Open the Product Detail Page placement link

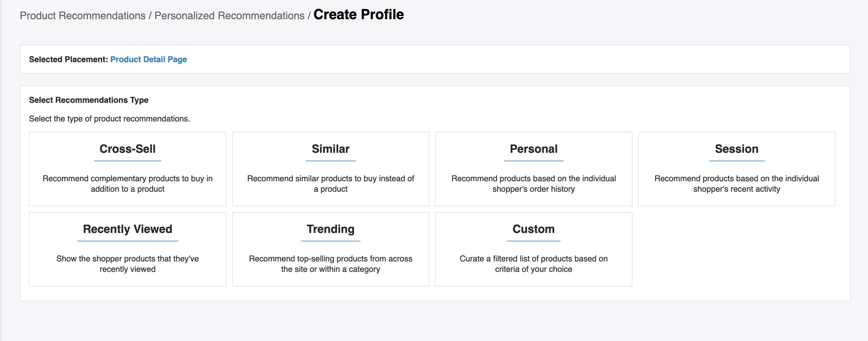(148, 59)
